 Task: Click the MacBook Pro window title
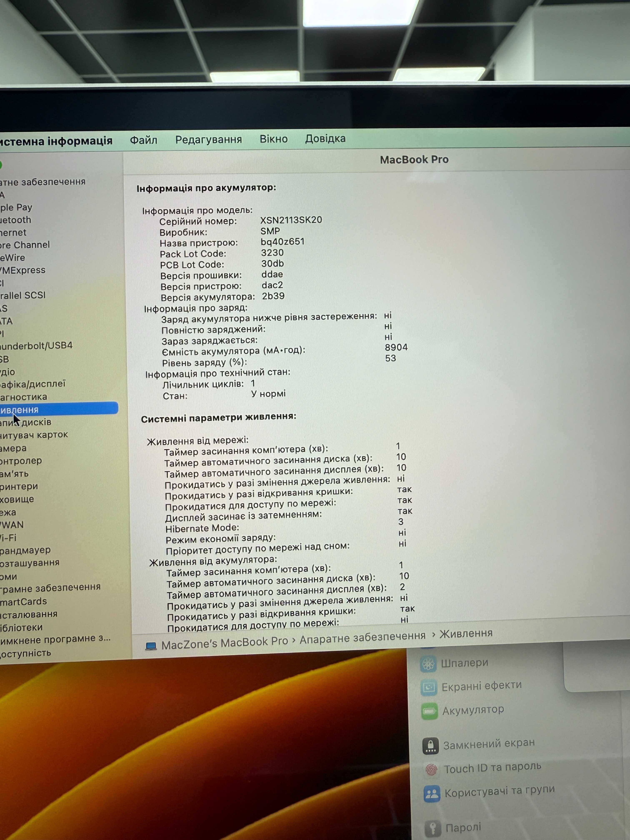(x=414, y=160)
